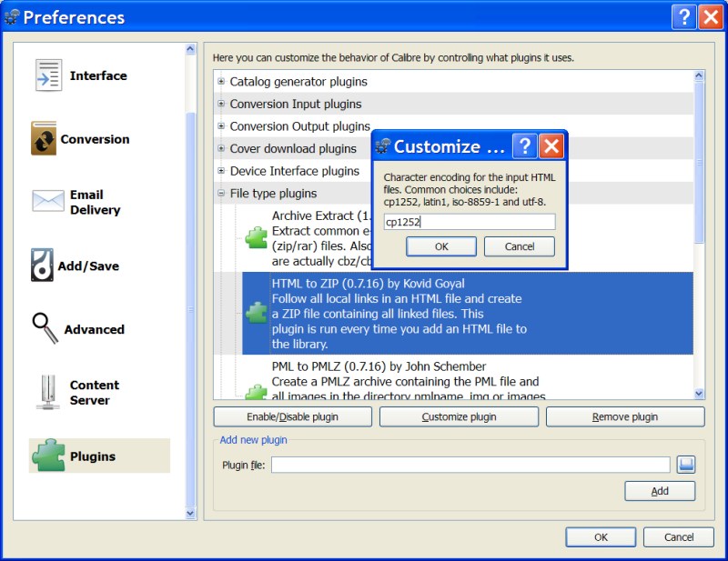Expand Cover download plugins
Image resolution: width=728 pixels, height=561 pixels.
pos(221,148)
